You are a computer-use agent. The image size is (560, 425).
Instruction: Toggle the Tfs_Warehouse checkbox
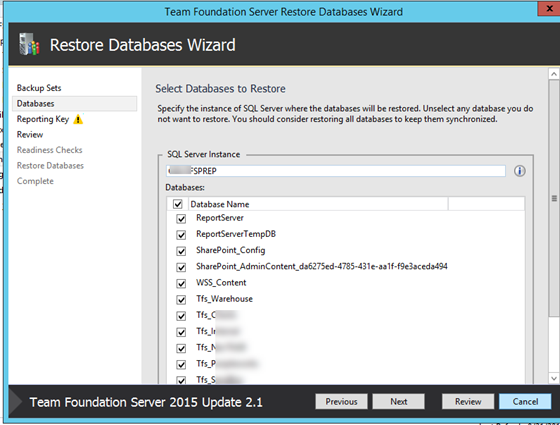[181, 300]
